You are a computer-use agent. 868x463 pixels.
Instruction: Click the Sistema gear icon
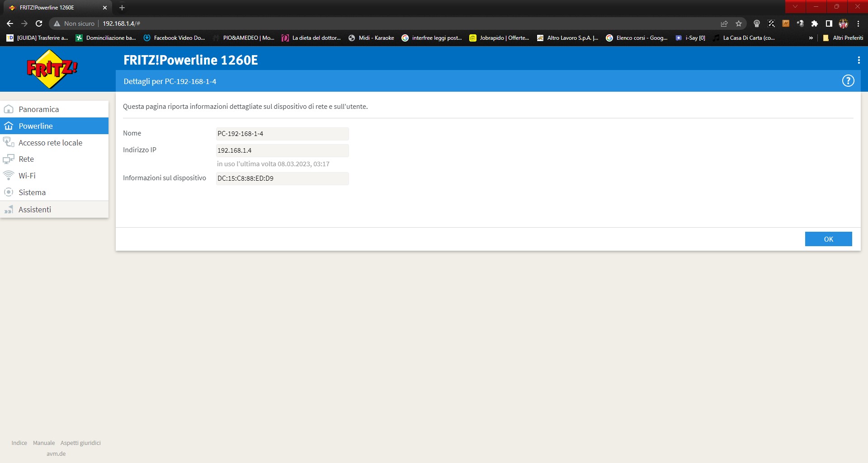(9, 192)
